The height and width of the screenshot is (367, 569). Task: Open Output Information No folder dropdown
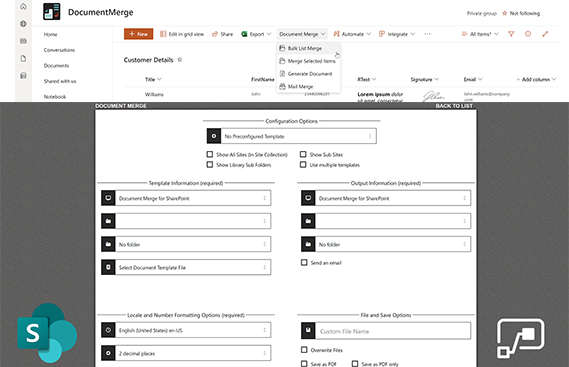click(x=386, y=244)
